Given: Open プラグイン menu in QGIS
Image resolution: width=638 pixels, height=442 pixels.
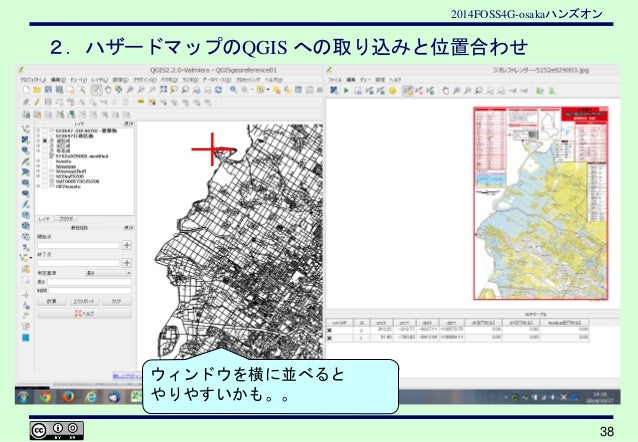Looking at the screenshot, I should point(145,80).
